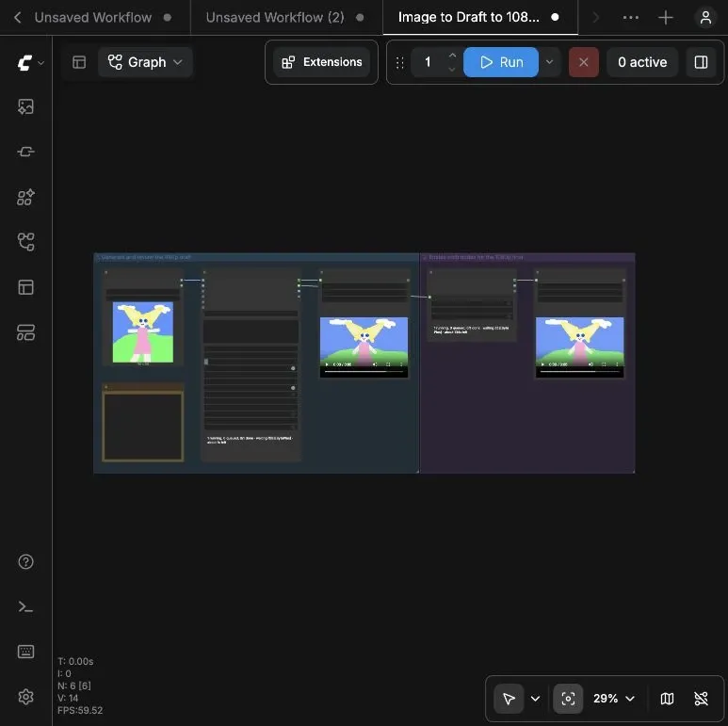Click the batch count field showing 1
728x726 pixels.
429,62
